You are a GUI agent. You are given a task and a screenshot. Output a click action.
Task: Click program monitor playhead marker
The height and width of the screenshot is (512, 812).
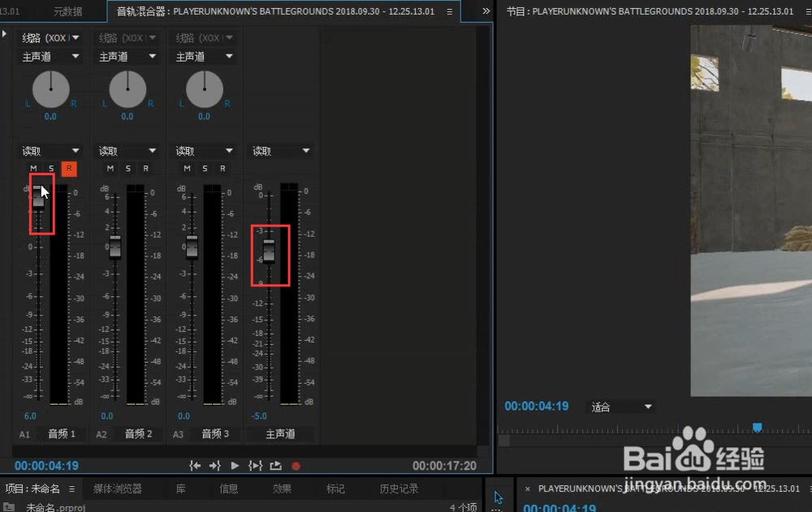tap(757, 427)
